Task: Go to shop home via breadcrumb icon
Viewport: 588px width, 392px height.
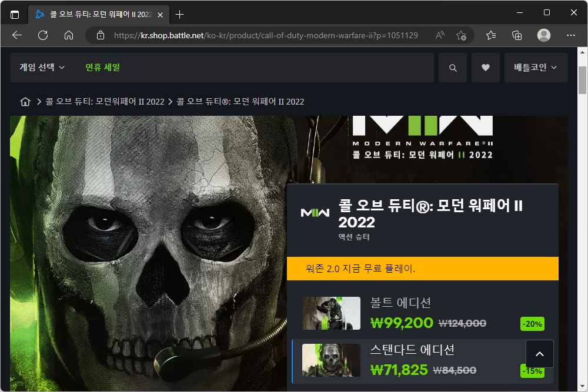Action: click(25, 102)
